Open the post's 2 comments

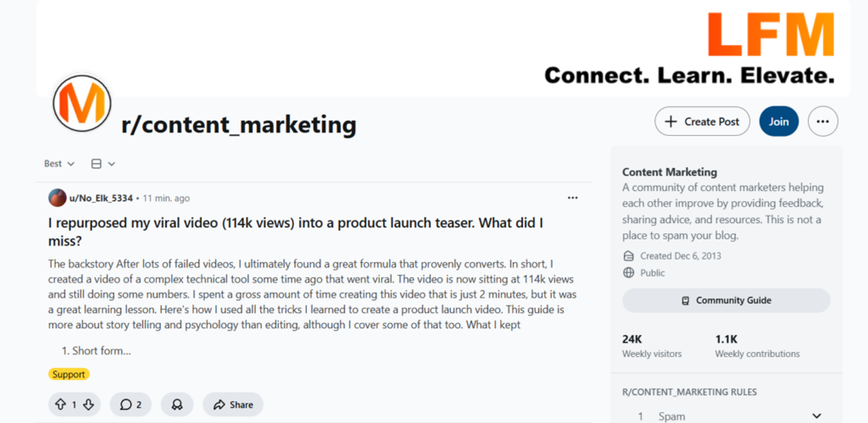click(x=131, y=404)
